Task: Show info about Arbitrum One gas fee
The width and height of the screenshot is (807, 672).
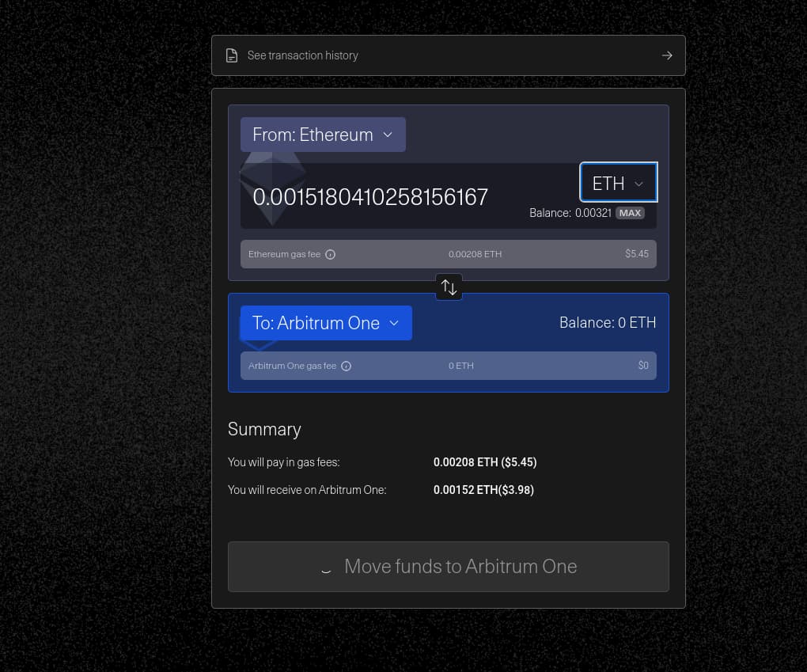Action: (347, 366)
